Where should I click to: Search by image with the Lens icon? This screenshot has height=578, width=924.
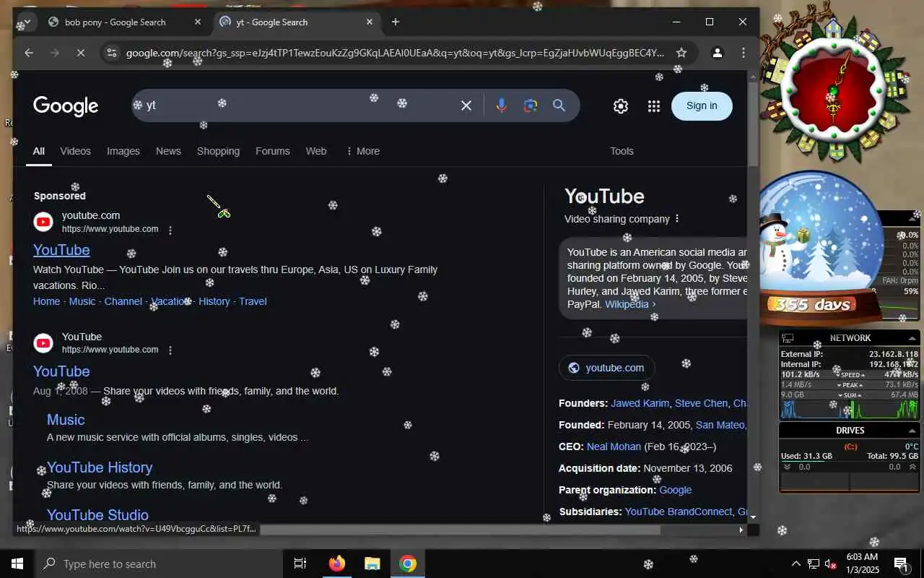tap(531, 105)
